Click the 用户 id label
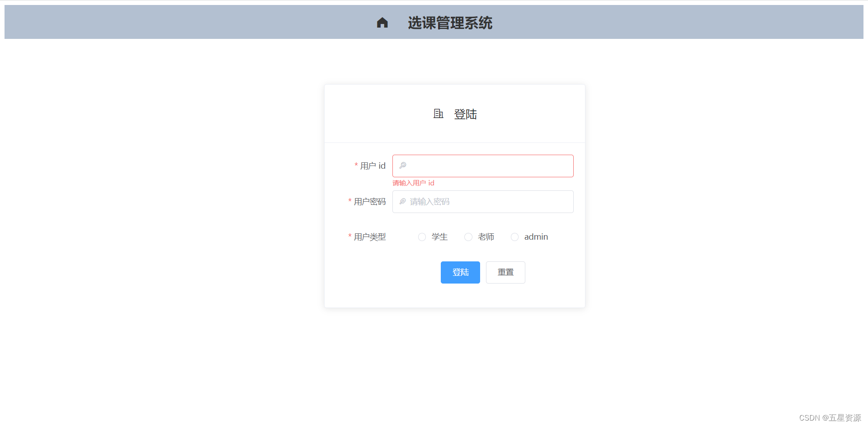This screenshot has width=868, height=426. tap(373, 166)
